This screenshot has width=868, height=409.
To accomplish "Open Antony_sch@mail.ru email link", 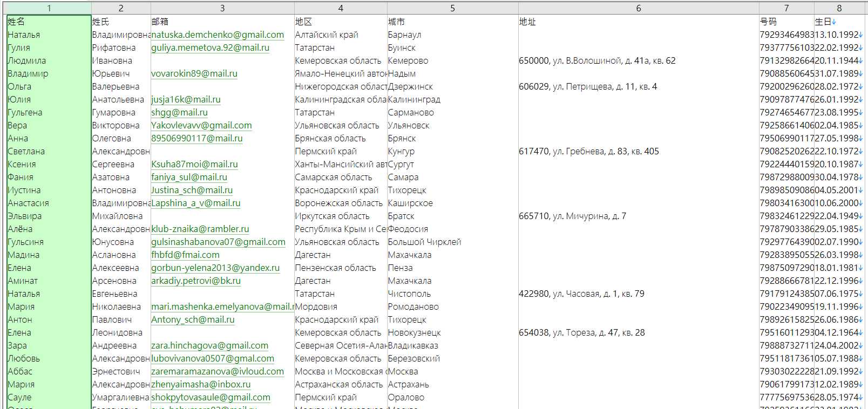I will 193,319.
